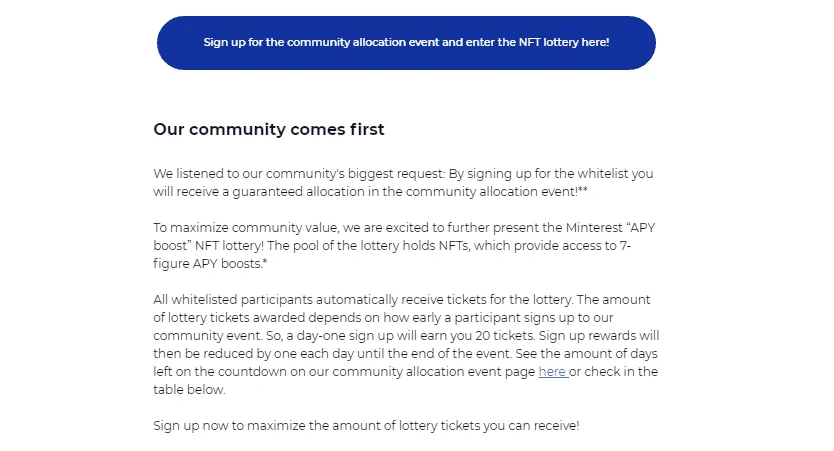Click the double-asterisk footnote marker after 'allocation event!'
The image size is (834, 451).
(583, 190)
